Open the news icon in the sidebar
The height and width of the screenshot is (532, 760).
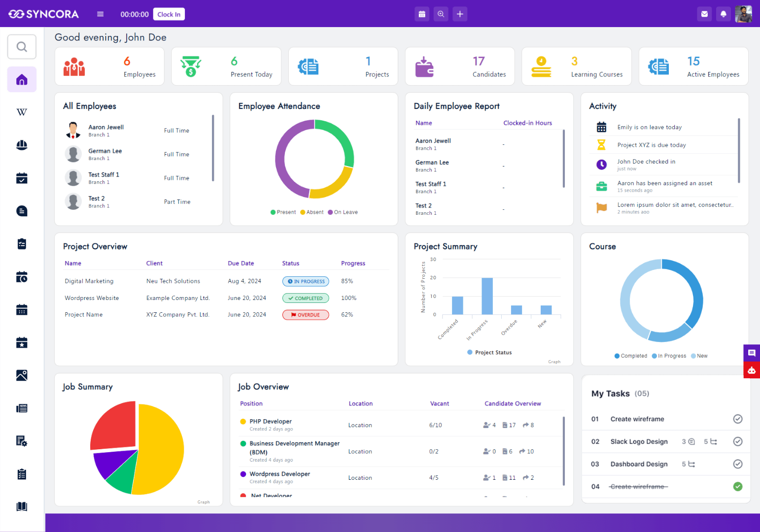tap(22, 408)
